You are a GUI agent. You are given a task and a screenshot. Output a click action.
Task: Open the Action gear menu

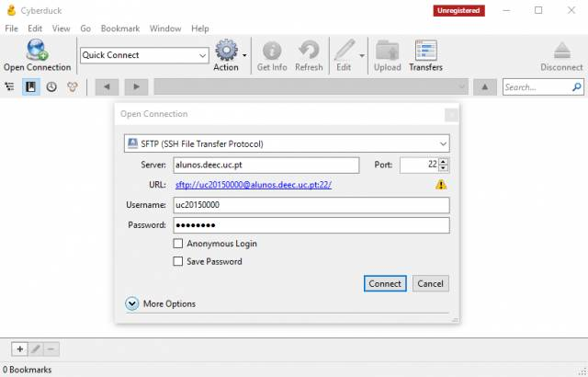226,51
